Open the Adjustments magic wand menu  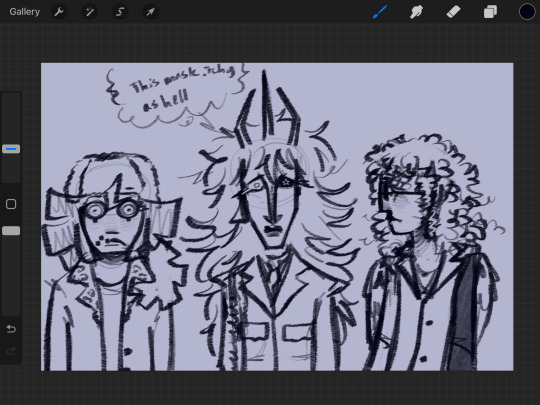[89, 12]
